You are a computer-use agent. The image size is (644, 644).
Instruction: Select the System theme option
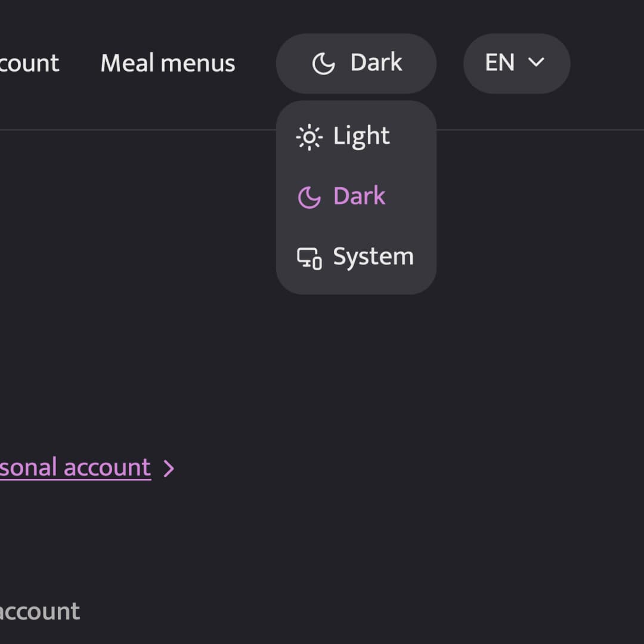tap(356, 257)
